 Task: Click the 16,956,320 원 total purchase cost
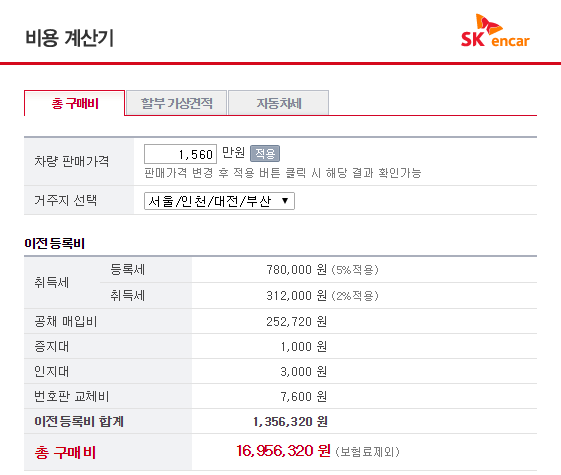[x=283, y=451]
